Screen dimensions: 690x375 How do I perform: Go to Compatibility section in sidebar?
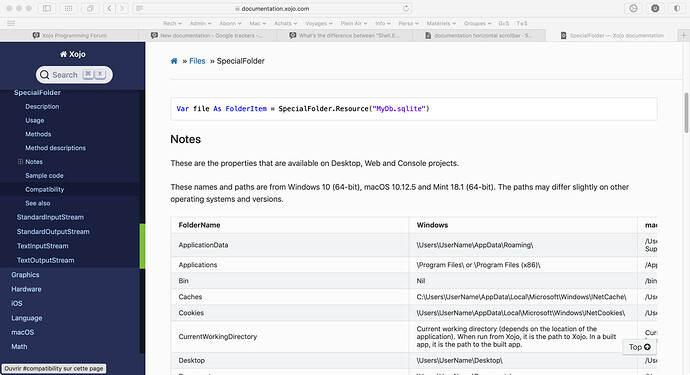(x=44, y=189)
